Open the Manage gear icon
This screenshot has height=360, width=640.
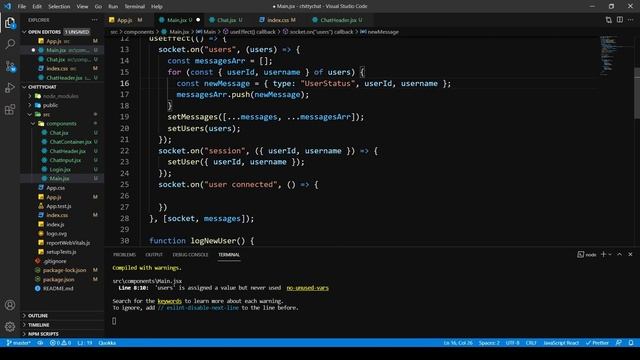click(10, 327)
